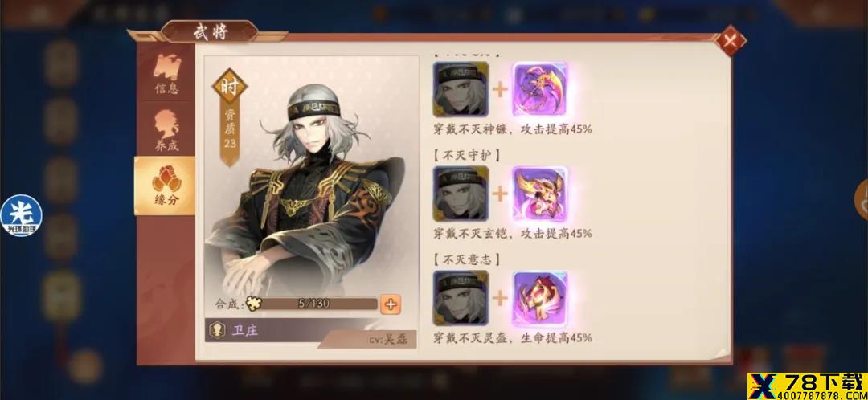Viewport: 868px width, 400px height.
Task: Tap the 不灭玄铠 armor equipment icon
Action: [x=540, y=194]
